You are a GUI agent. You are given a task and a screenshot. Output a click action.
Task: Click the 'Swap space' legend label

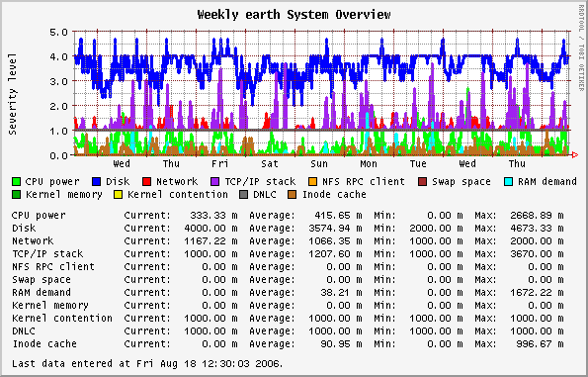point(462,182)
